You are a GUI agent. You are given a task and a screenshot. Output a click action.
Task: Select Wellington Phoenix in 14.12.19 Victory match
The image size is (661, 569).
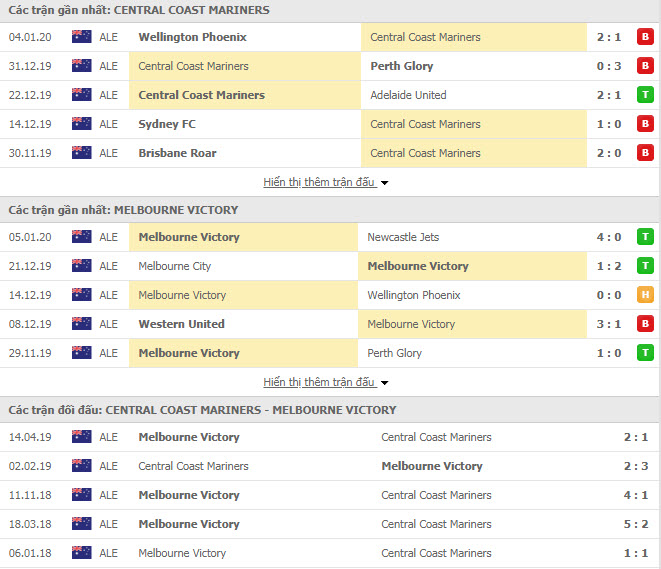[414, 295]
